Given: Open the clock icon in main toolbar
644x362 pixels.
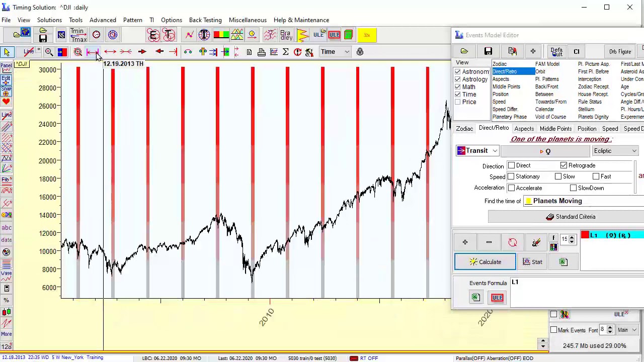Looking at the screenshot, I should click(x=96, y=35).
